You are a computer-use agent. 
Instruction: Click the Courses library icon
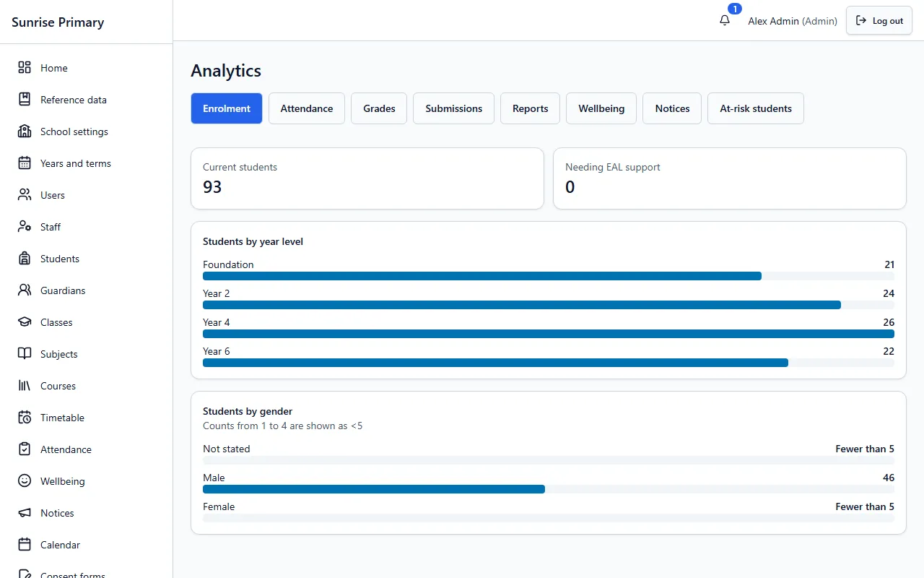[25, 385]
